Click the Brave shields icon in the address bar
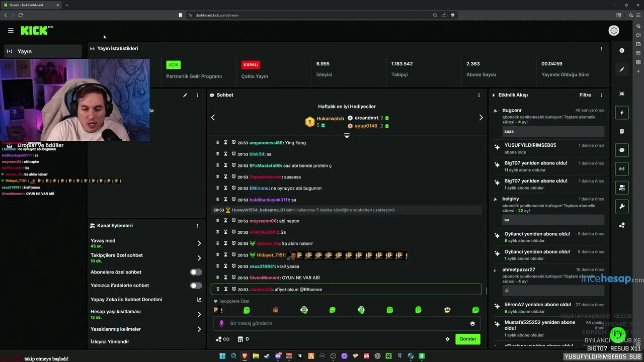Viewport: 644px width, 362px height. pos(452,15)
